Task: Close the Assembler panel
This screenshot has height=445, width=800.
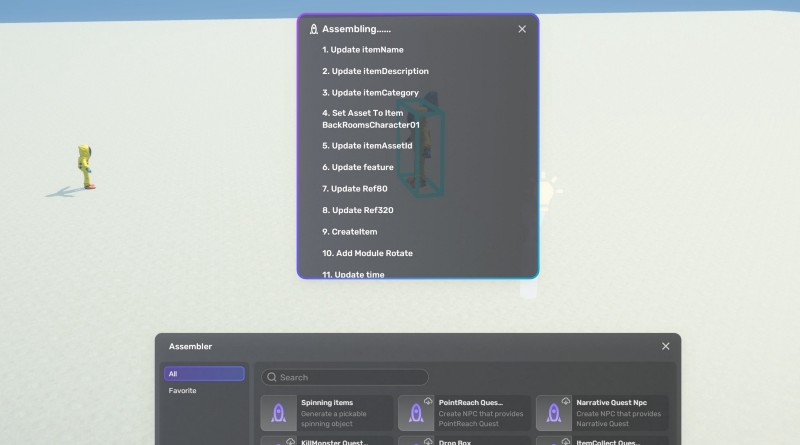Action: click(666, 346)
